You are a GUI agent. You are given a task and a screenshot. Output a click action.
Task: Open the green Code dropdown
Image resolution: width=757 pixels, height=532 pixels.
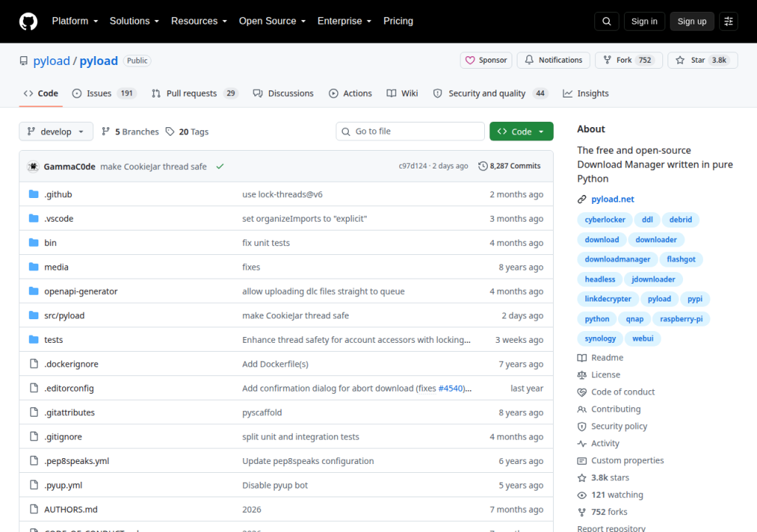(521, 132)
